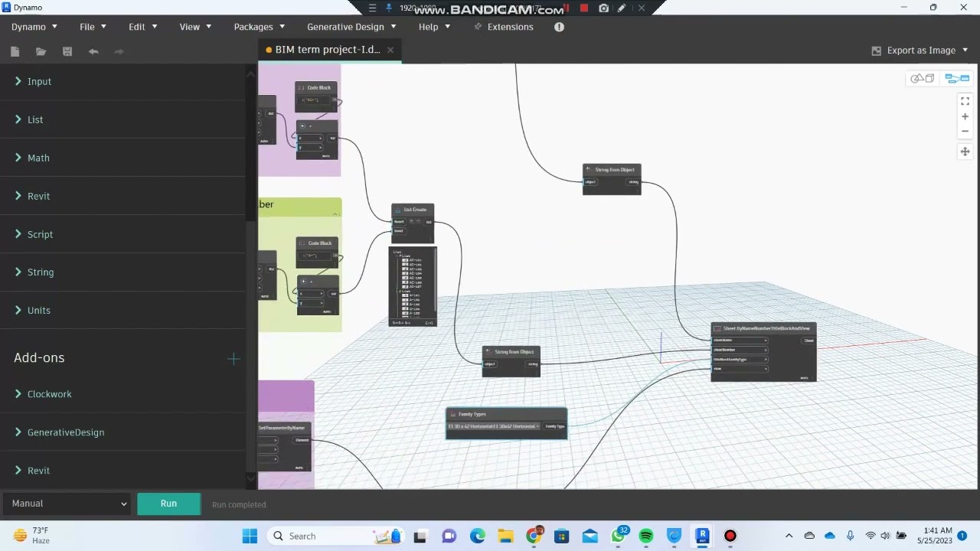Select the List Create node header

(413, 209)
